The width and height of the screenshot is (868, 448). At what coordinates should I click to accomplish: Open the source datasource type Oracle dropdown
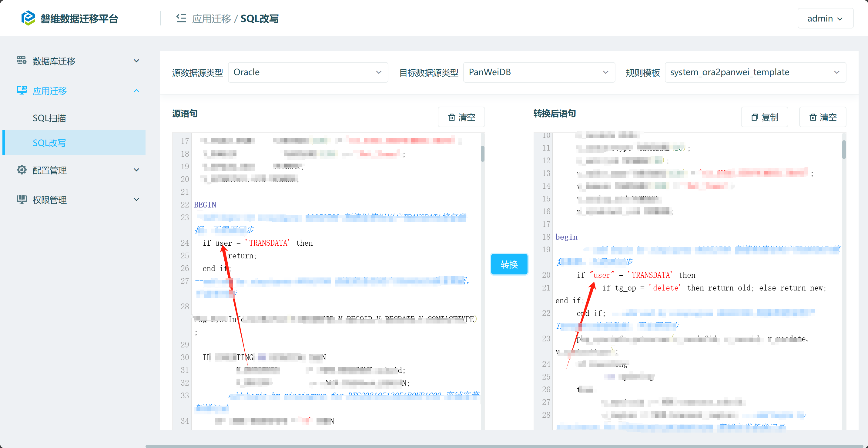pyautogui.click(x=308, y=72)
